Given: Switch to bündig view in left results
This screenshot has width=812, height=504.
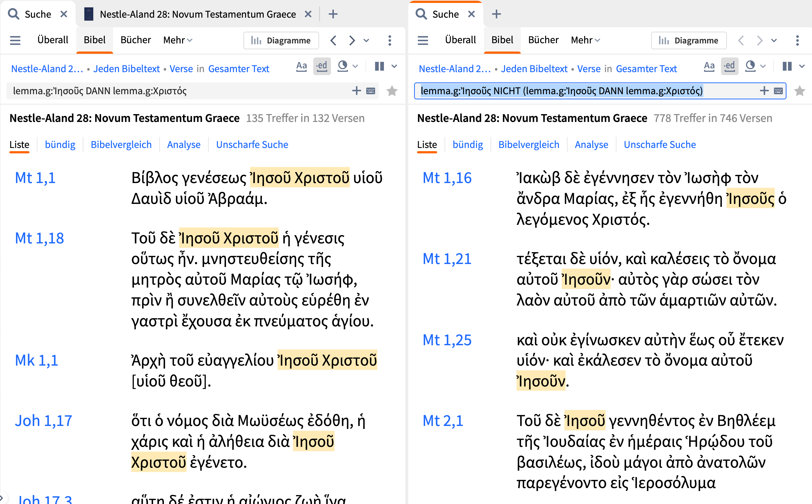Looking at the screenshot, I should (x=60, y=144).
